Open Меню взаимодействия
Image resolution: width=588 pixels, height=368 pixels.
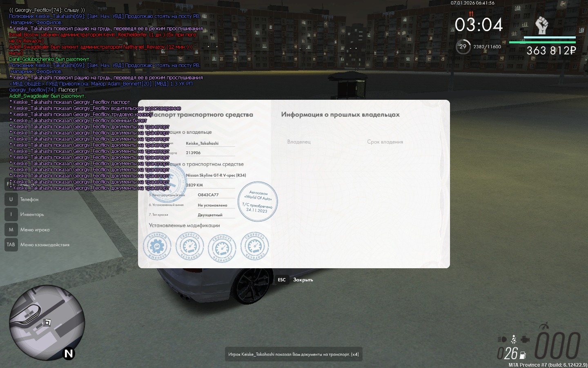(x=45, y=245)
